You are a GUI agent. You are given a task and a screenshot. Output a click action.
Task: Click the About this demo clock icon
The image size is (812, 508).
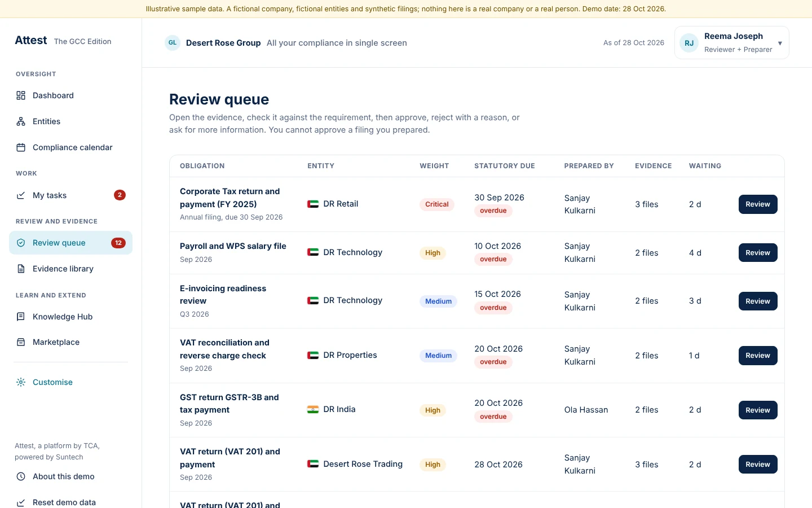click(x=21, y=476)
